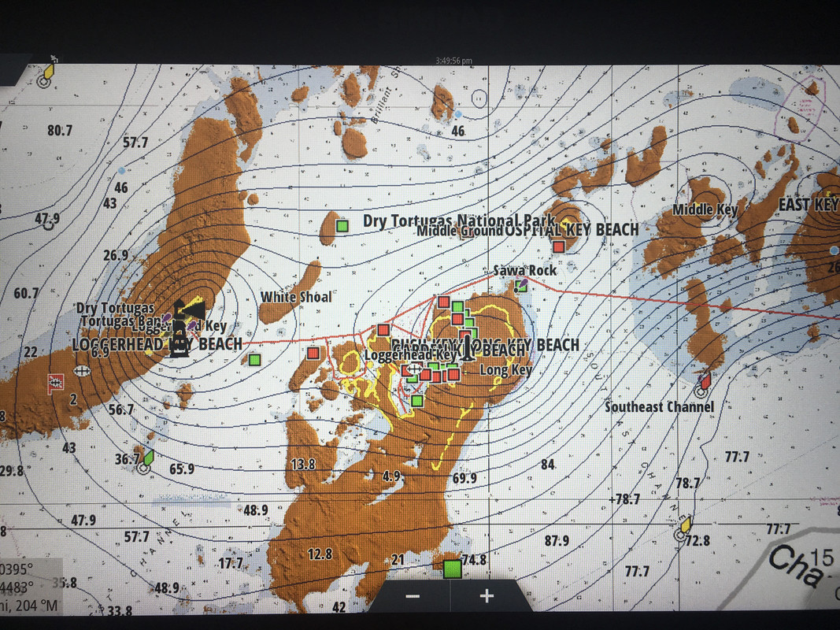Tap the Middle Key label

(x=705, y=209)
